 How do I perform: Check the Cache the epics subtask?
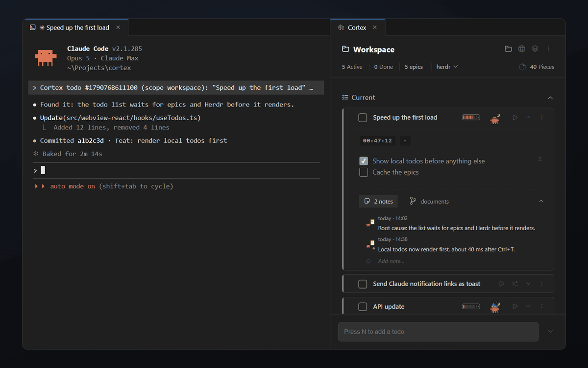coord(364,172)
